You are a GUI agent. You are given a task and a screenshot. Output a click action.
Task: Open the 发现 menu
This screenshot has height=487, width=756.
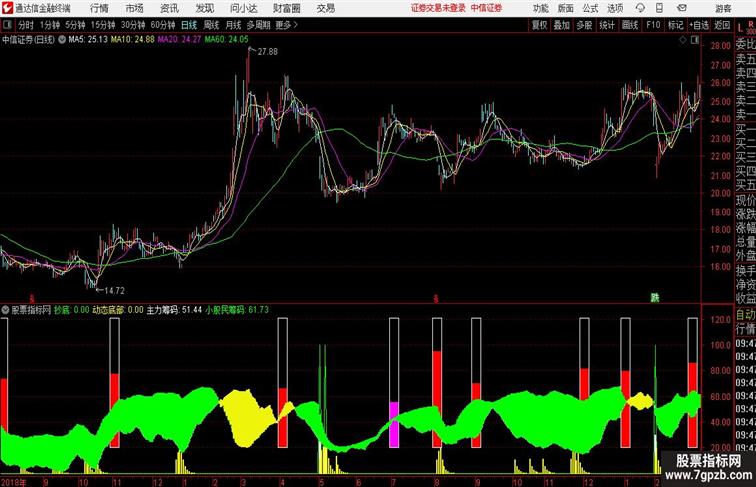pyautogui.click(x=204, y=8)
